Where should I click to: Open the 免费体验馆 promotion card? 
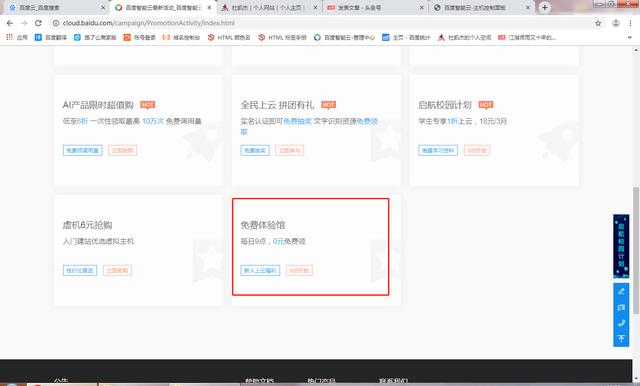click(x=311, y=247)
